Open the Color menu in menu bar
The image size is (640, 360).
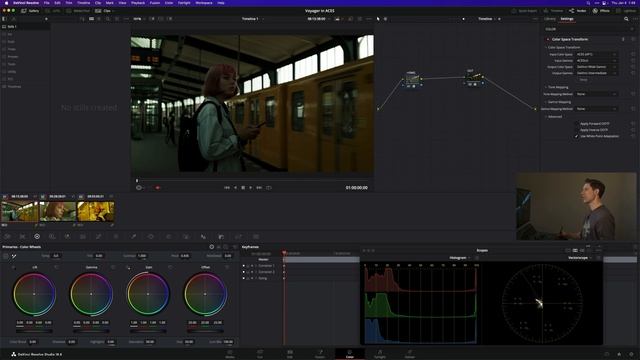coord(169,3)
